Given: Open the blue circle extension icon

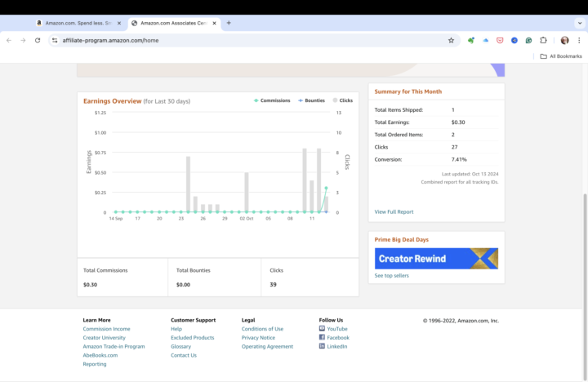Looking at the screenshot, I should point(514,41).
